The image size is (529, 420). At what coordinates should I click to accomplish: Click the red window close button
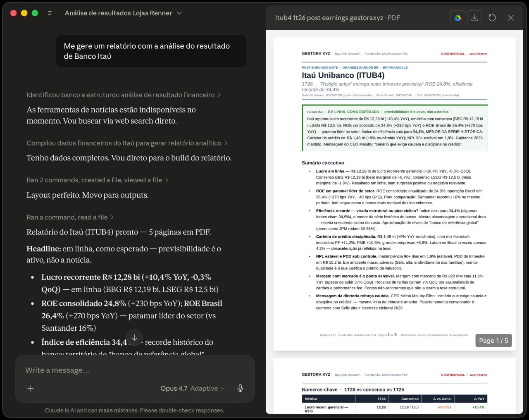13,13
